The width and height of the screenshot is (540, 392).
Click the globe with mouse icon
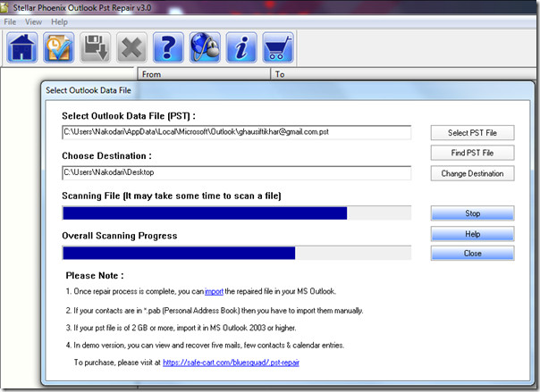205,47
